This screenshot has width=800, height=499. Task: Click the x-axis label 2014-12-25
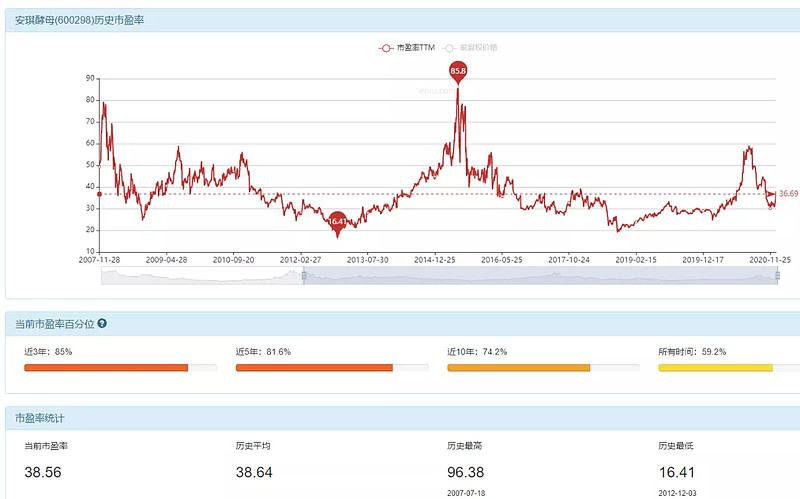[435, 260]
